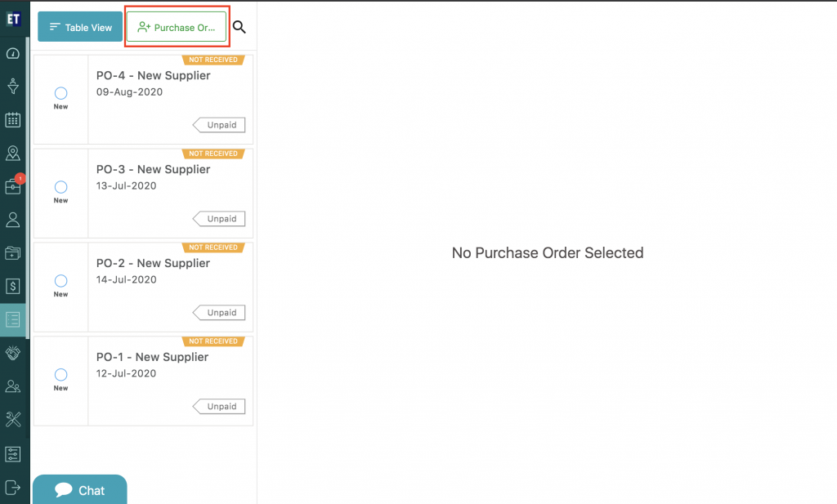Open the sales funnel icon in sidebar
This screenshot has height=504, width=837.
coord(13,86)
